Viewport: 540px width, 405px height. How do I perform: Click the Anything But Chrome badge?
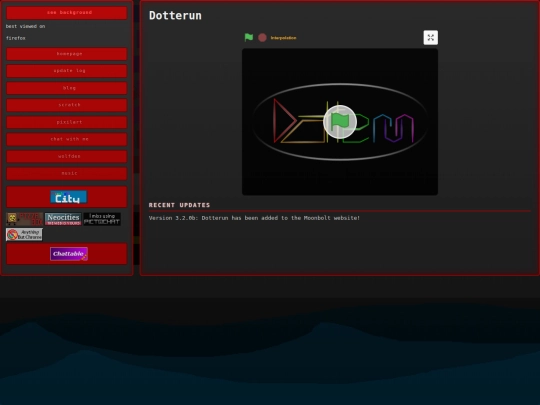click(x=24, y=235)
